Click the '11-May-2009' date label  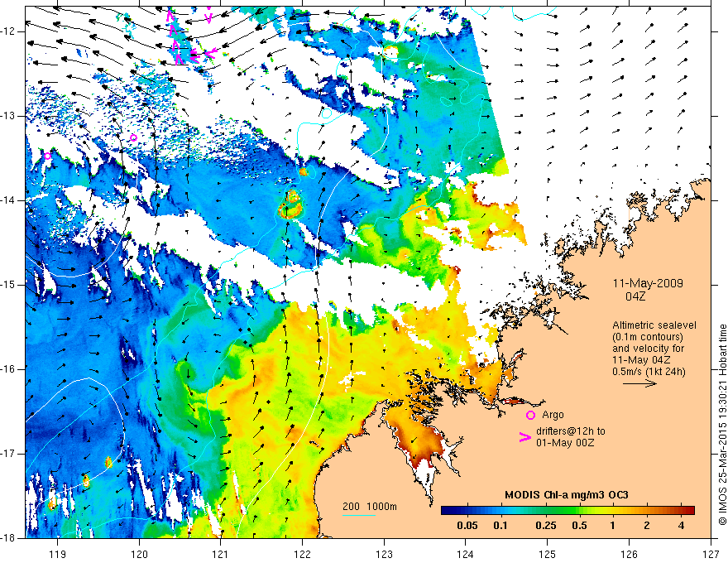648,283
